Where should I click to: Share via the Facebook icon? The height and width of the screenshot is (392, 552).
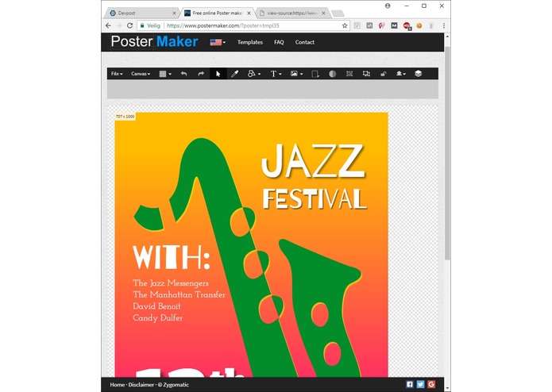click(409, 384)
